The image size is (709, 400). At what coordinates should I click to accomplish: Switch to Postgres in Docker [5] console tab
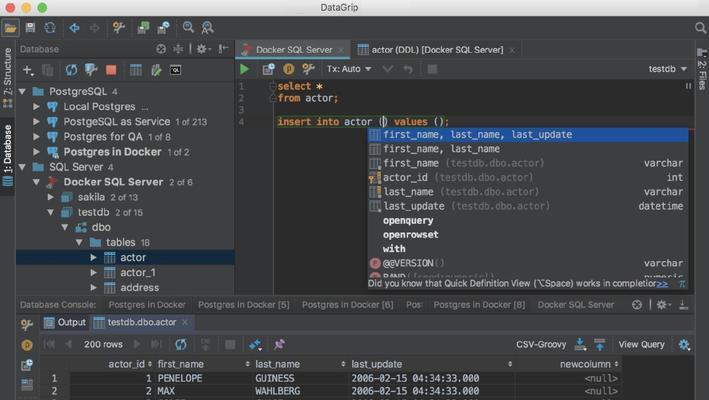(x=243, y=305)
